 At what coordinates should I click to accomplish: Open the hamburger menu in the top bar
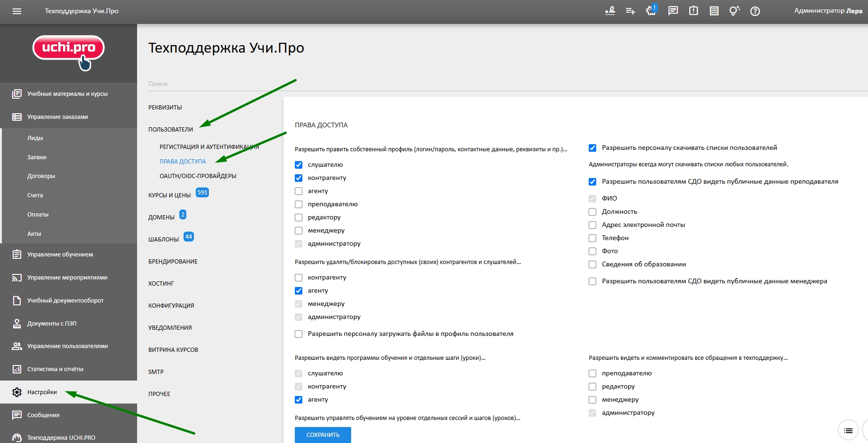coord(17,11)
